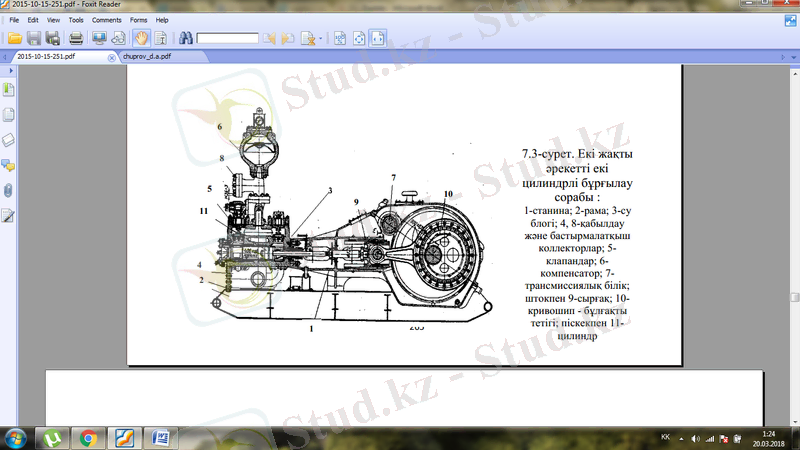Select the Text selection tool

click(160, 39)
